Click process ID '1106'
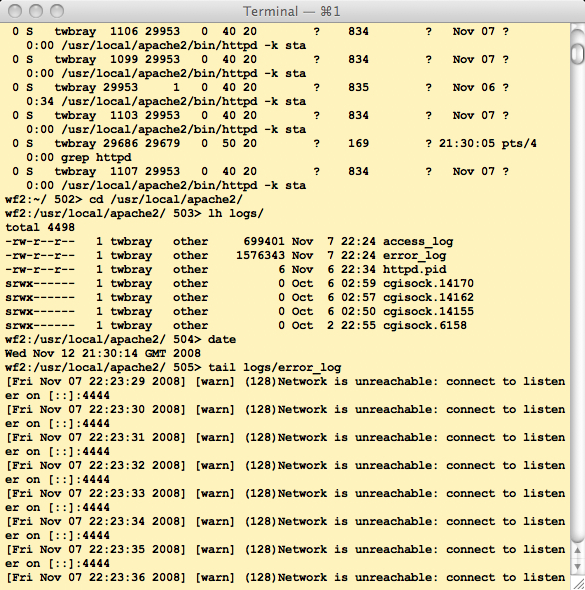The image size is (585, 590). point(124,31)
